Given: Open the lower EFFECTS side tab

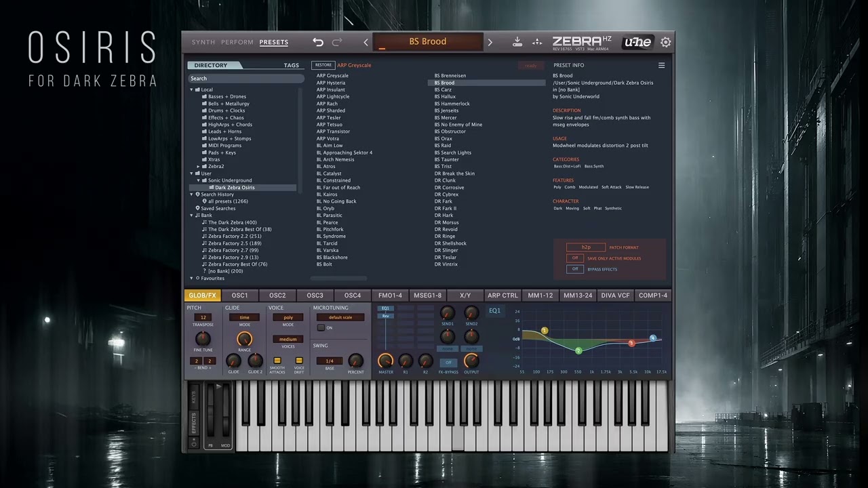Looking at the screenshot, I should (x=193, y=423).
